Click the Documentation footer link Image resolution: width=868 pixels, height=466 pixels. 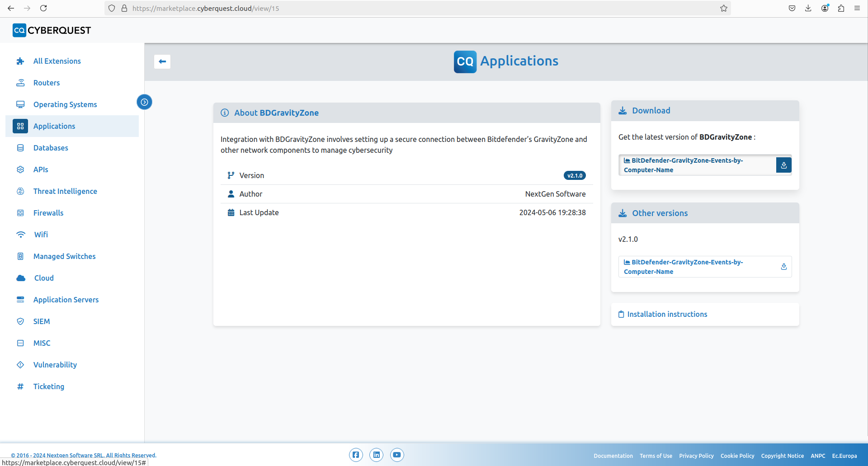pyautogui.click(x=613, y=456)
